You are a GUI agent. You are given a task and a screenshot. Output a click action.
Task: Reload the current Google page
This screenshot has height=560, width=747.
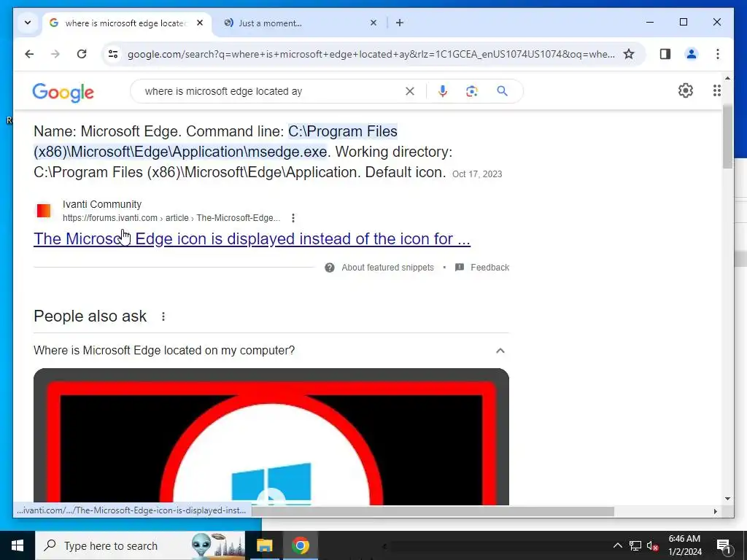tap(82, 54)
